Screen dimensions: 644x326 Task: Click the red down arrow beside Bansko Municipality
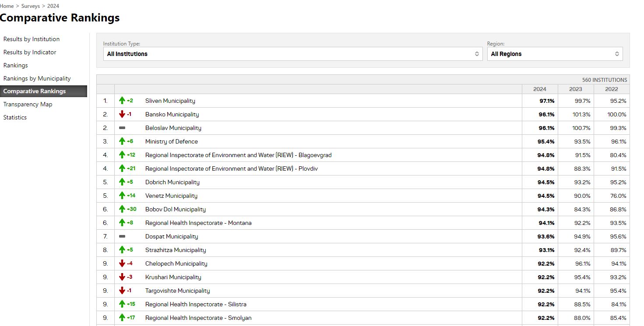tap(122, 114)
